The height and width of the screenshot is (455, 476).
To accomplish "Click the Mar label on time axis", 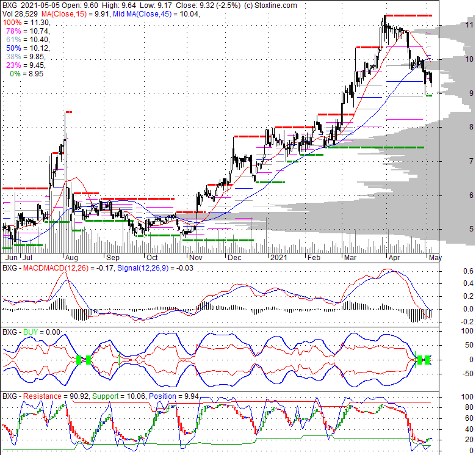I will coord(350,258).
